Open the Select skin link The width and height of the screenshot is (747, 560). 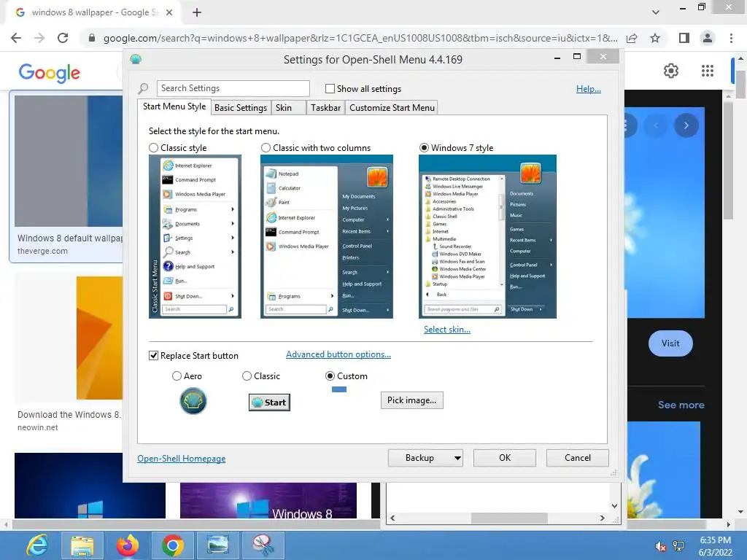tap(447, 330)
